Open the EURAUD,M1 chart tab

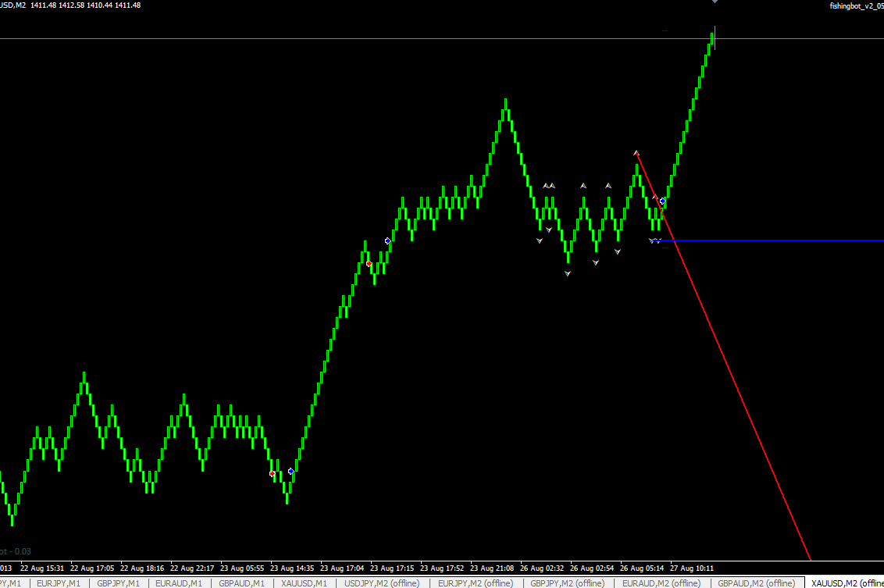coord(179,583)
